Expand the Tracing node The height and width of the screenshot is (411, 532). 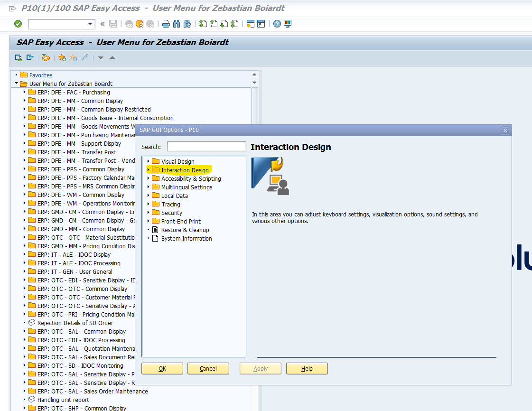[x=148, y=204]
